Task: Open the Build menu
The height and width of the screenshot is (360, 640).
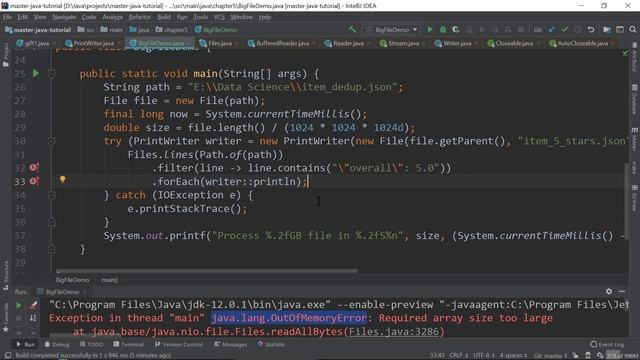Action: 164,17
